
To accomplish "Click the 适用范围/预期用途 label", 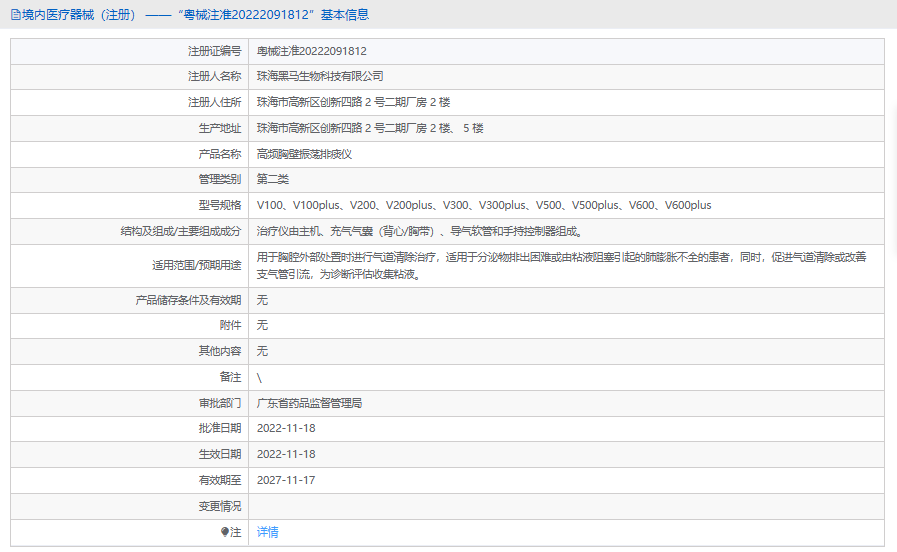I will click(x=196, y=265).
